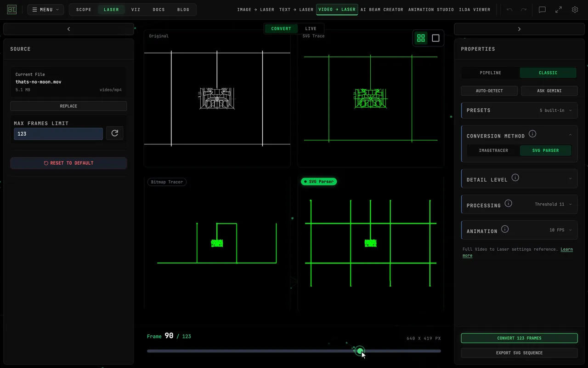
Task: Click the frame timeline track
Action: (x=294, y=351)
